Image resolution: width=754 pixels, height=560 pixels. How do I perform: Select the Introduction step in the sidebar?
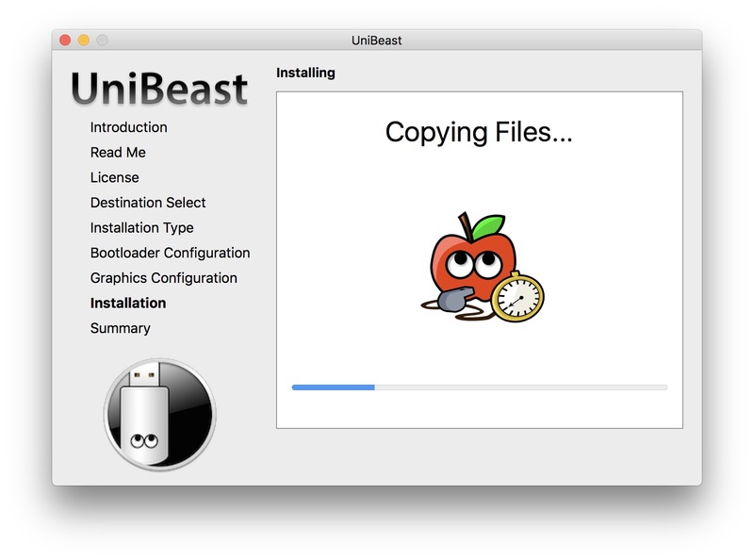129,127
